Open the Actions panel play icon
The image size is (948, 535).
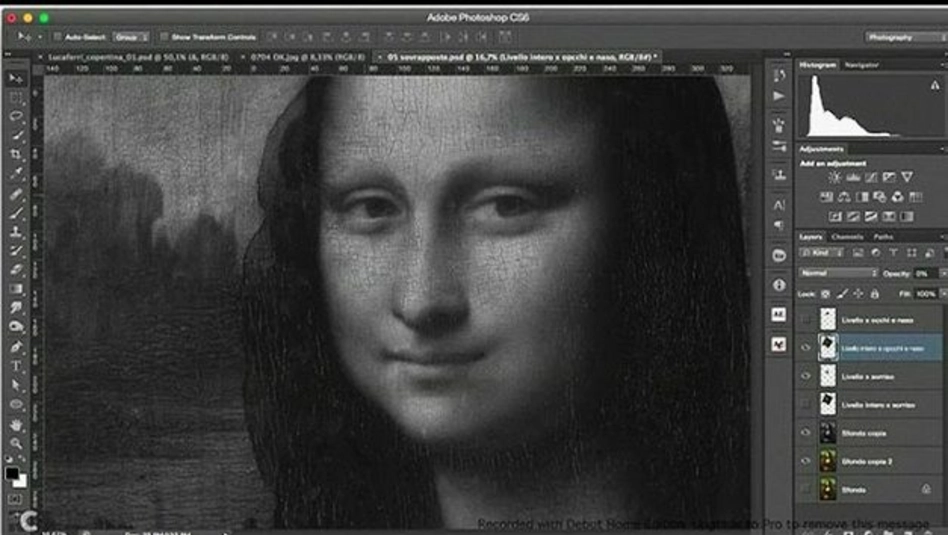coord(779,96)
